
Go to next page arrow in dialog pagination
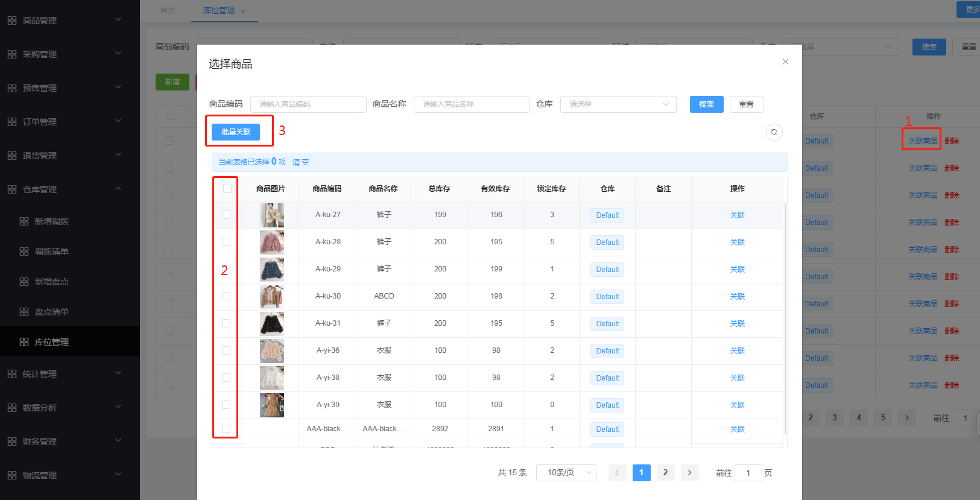click(x=689, y=473)
